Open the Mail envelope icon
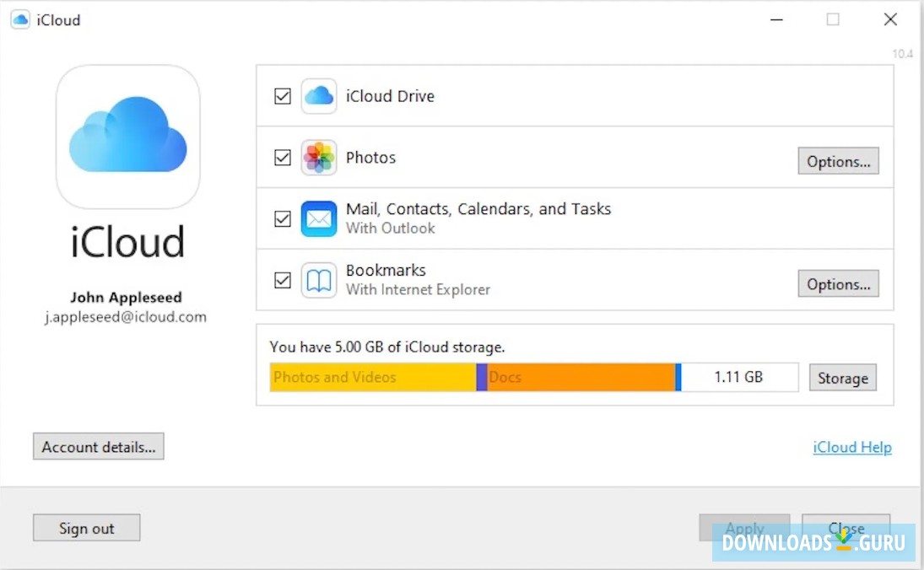924x570 pixels. [x=318, y=218]
